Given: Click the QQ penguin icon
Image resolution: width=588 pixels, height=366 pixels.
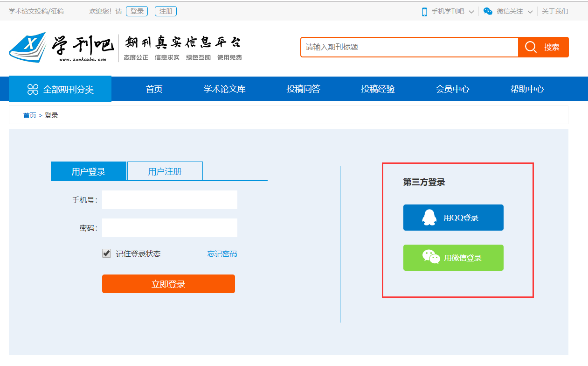Looking at the screenshot, I should (429, 218).
